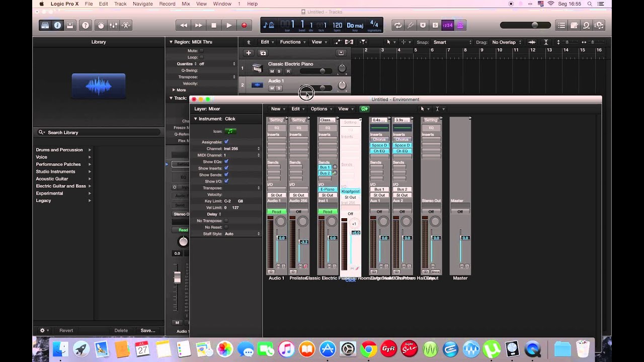Viewport: 644px width, 362px height.
Task: Mute the Classic Electric Piano track
Action: pyautogui.click(x=272, y=71)
